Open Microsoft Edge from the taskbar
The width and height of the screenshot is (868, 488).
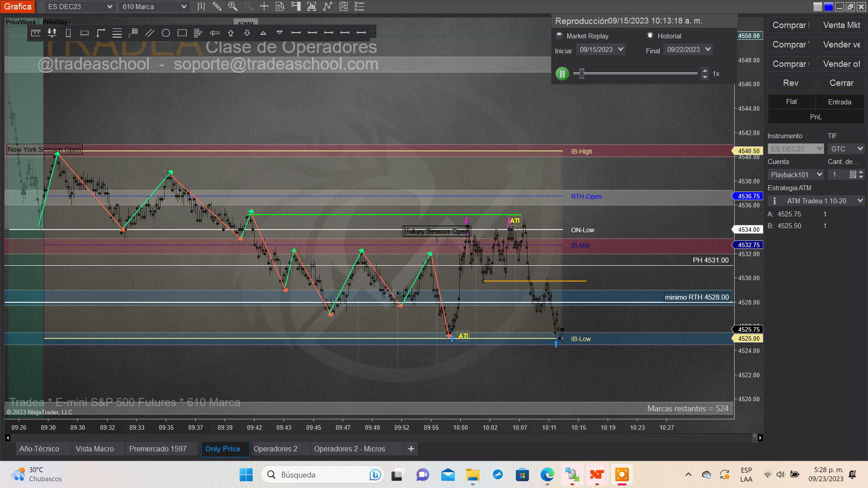click(547, 475)
